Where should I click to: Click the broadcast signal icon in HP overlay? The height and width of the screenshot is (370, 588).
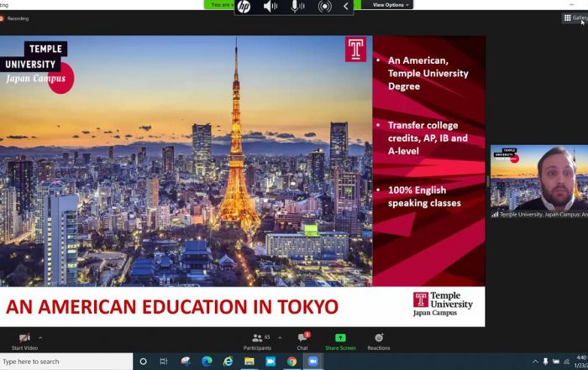click(324, 7)
